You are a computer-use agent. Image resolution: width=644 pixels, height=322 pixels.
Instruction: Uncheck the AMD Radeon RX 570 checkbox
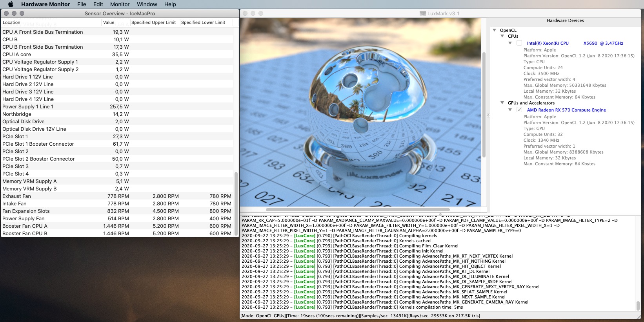[x=519, y=110]
